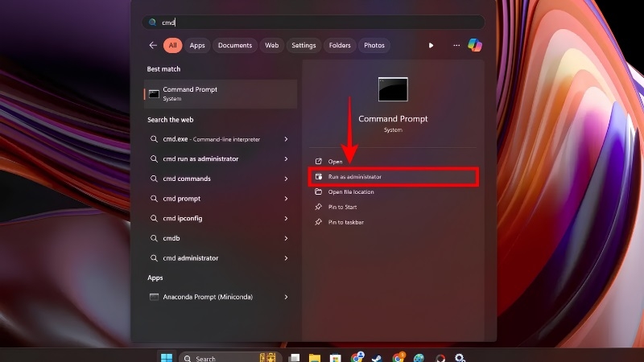Expand the 'cmd commands' chevron
This screenshot has width=644, height=362.
(286, 179)
